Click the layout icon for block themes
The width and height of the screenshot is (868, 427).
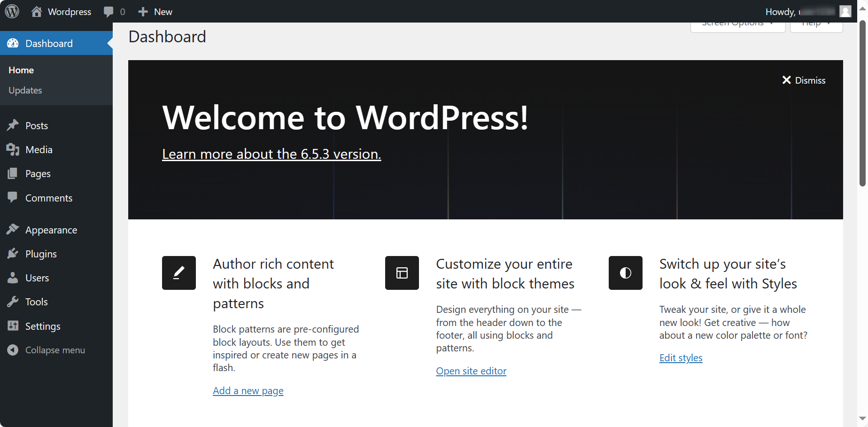pyautogui.click(x=402, y=273)
